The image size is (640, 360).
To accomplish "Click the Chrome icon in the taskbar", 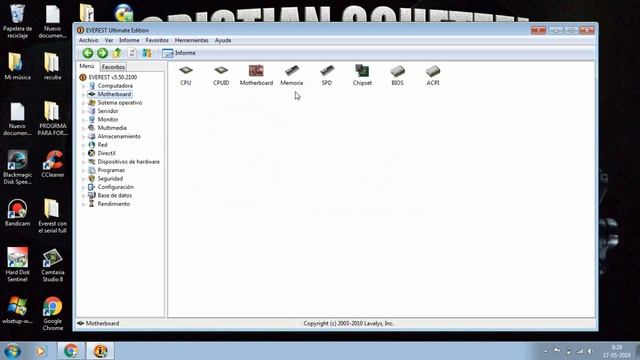I will (x=71, y=351).
